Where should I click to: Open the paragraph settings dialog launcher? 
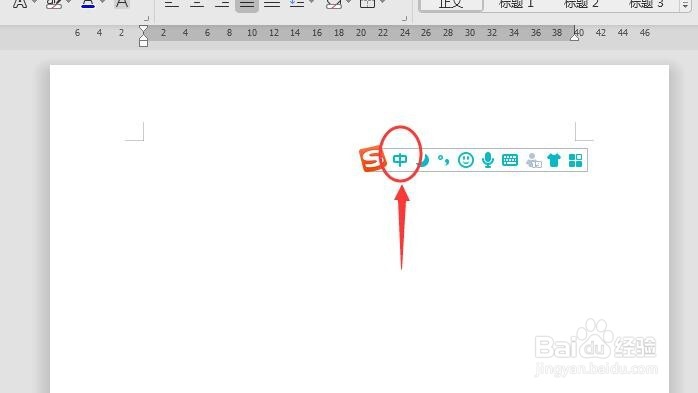click(404, 18)
